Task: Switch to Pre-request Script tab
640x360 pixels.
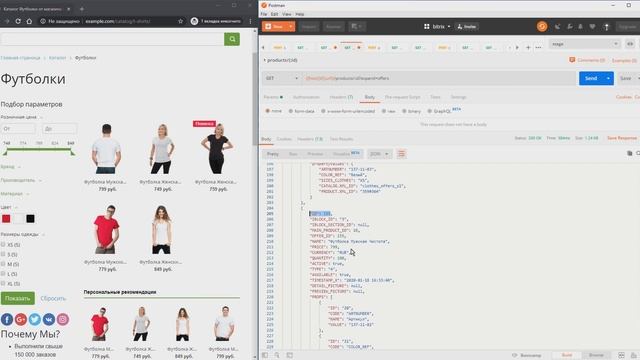Action: coord(402,97)
